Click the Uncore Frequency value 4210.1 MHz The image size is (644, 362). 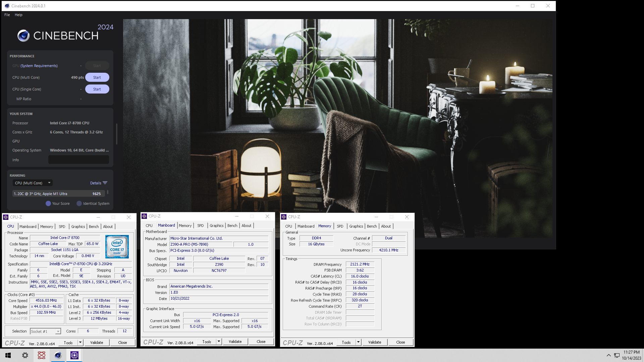click(389, 250)
